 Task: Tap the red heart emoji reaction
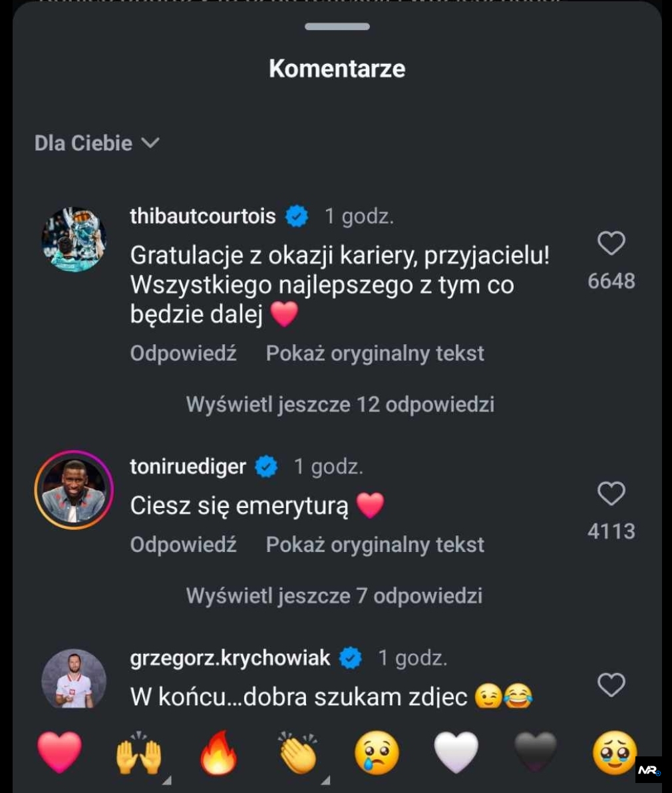click(x=60, y=752)
